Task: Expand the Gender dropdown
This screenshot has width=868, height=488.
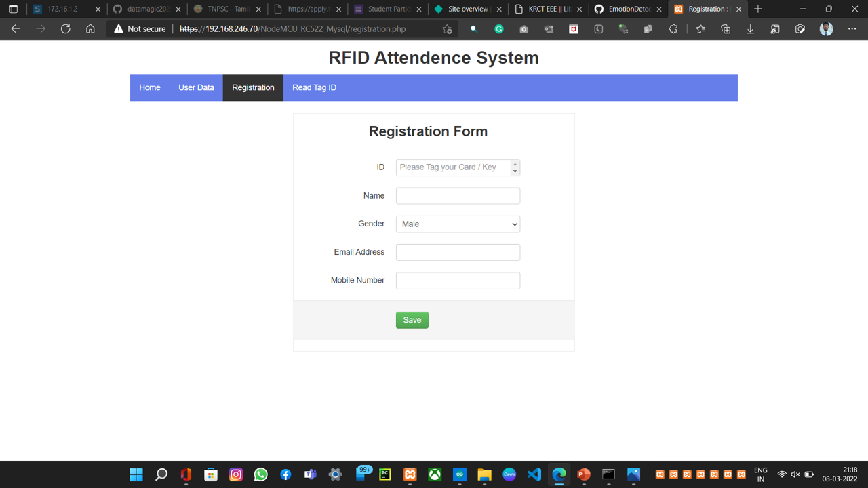Action: pyautogui.click(x=458, y=224)
